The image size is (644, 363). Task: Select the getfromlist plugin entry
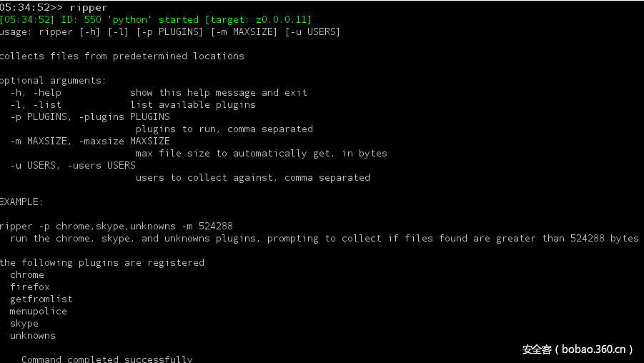41,299
